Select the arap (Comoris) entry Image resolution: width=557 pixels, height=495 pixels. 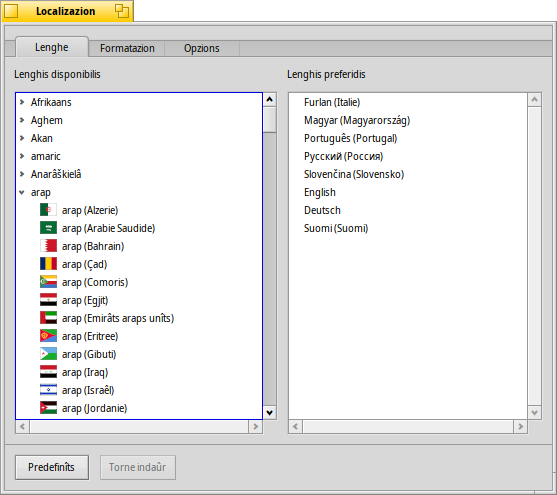tap(139, 282)
